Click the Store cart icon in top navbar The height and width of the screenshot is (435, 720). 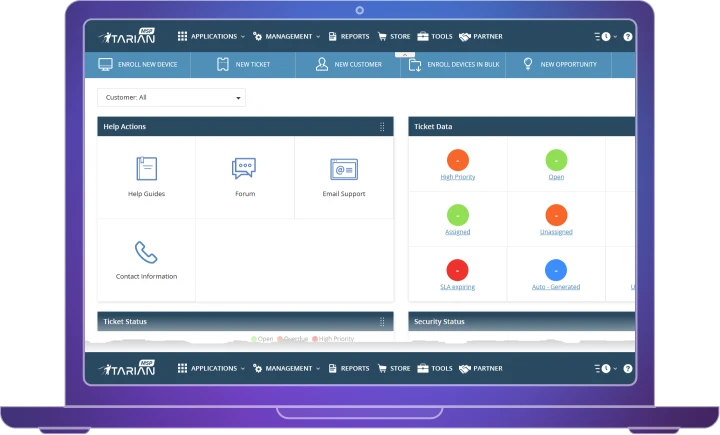(382, 36)
